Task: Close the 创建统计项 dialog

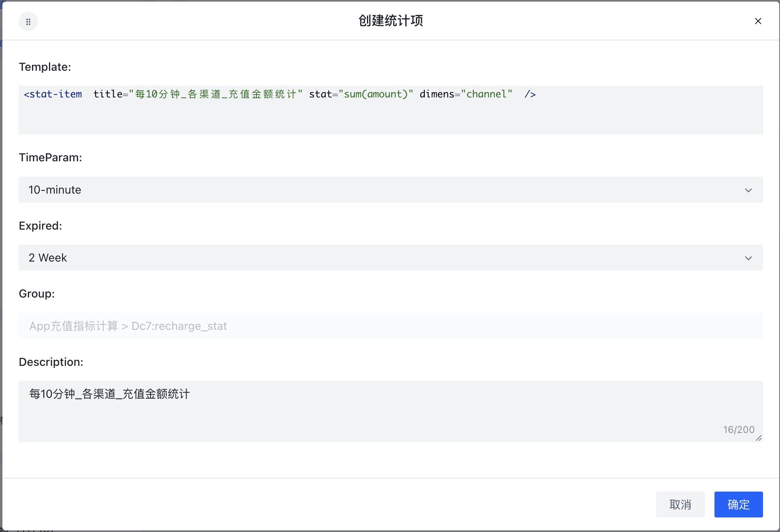Action: 758,21
